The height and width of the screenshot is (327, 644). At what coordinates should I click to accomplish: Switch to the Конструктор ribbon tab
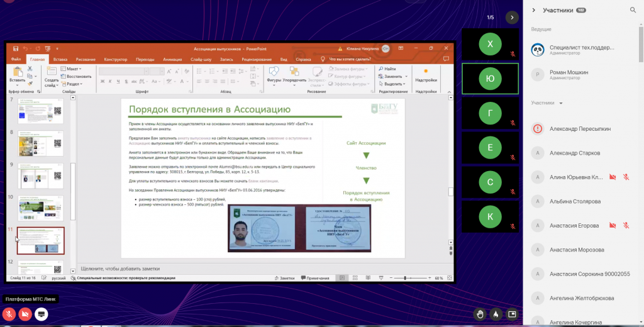[116, 59]
